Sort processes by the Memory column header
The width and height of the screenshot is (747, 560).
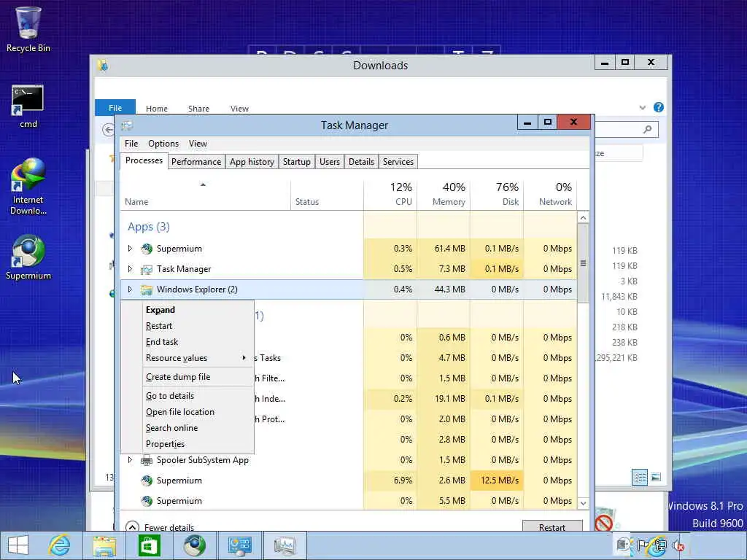(x=444, y=194)
